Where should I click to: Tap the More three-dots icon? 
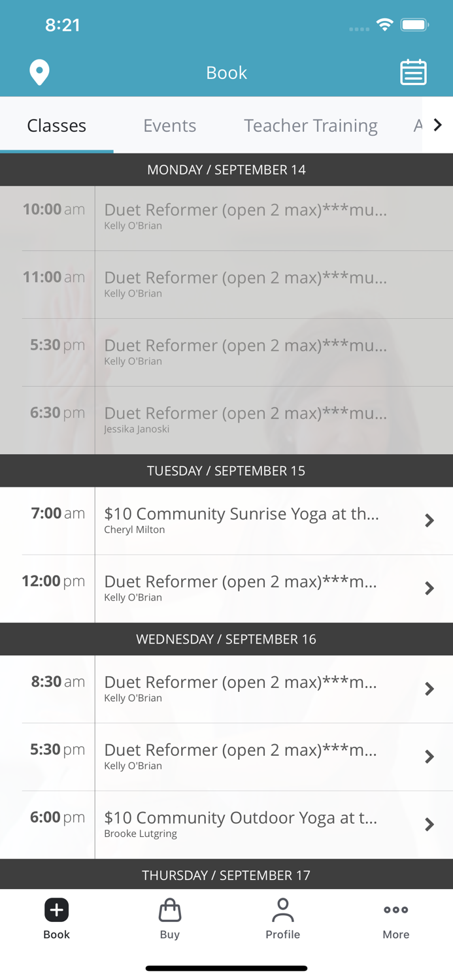[x=396, y=910]
